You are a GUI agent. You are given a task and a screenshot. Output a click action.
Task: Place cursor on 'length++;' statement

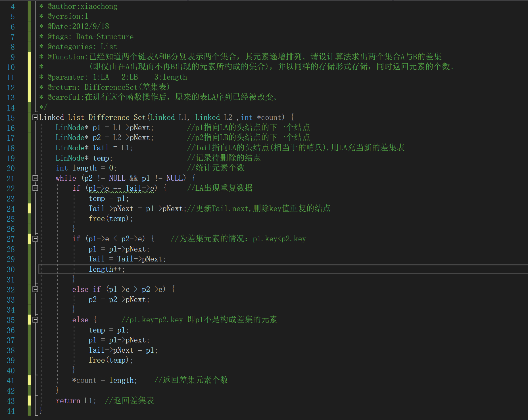click(107, 269)
